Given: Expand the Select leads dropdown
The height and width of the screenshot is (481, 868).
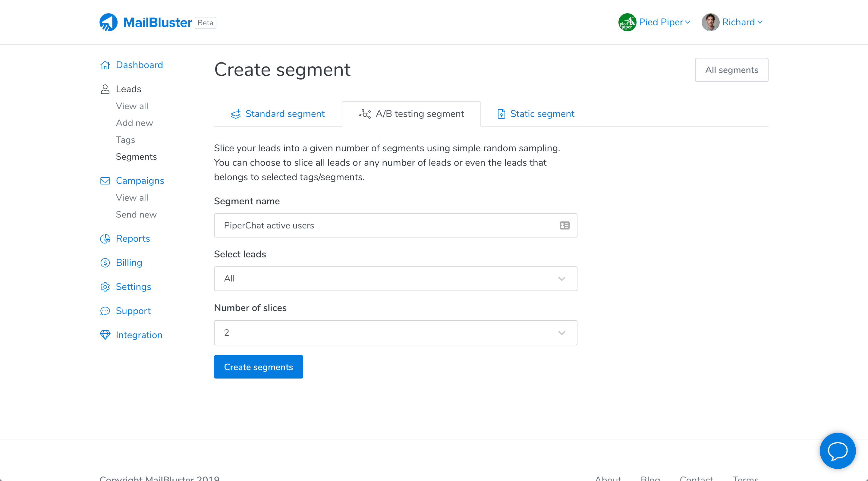Looking at the screenshot, I should point(395,278).
